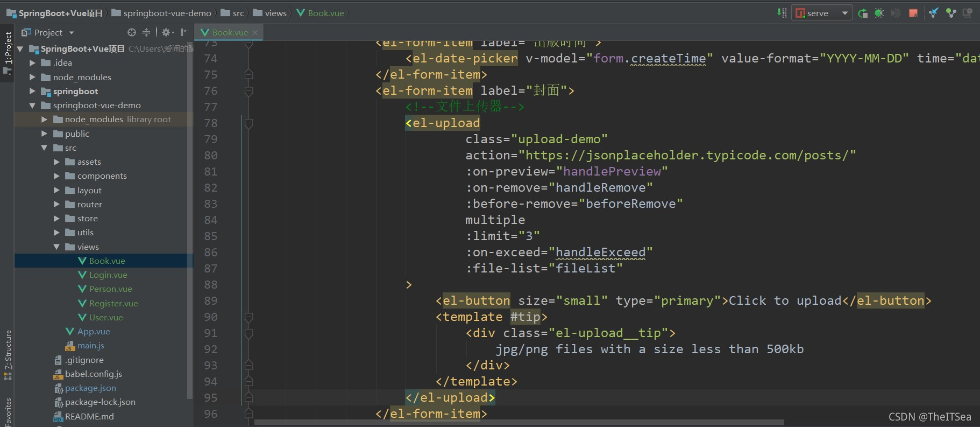Expand the assets folder arrow

56,162
